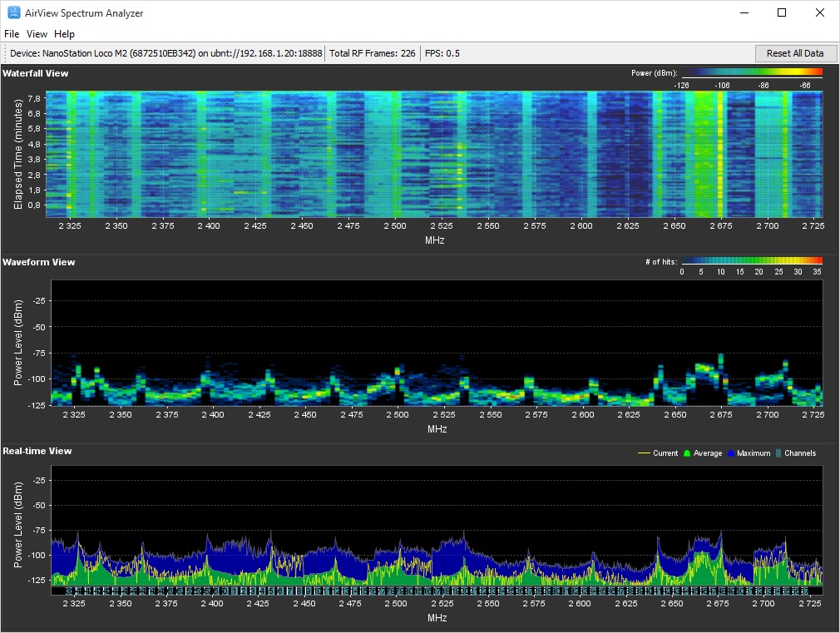The width and height of the screenshot is (840, 633).
Task: Click the yellow Current legend marker
Action: [x=643, y=453]
